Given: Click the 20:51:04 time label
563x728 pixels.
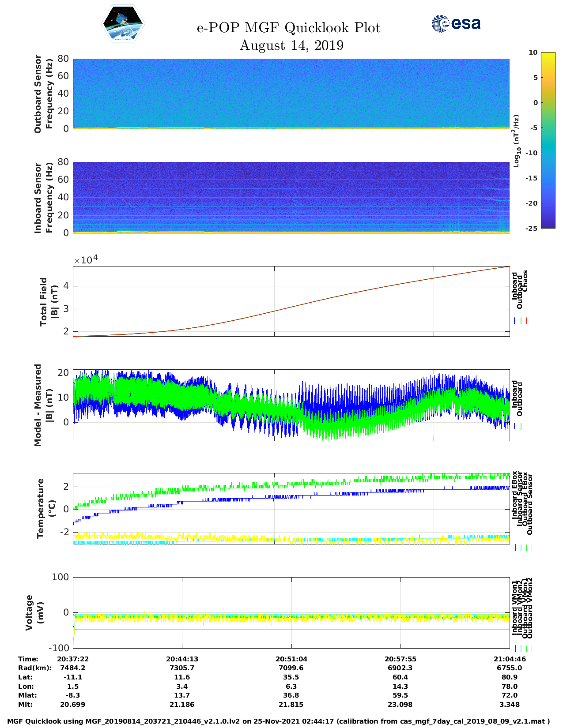Looking at the screenshot, I should (x=291, y=659).
